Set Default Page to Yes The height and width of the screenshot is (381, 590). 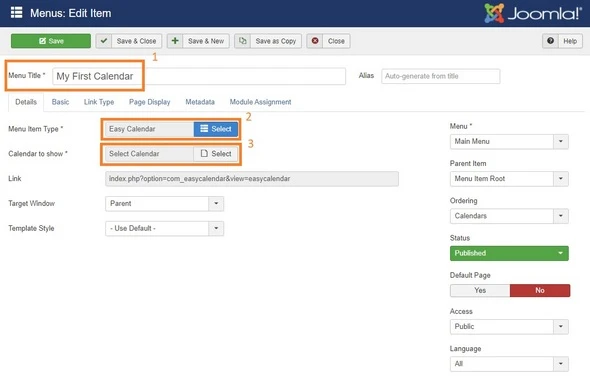point(480,290)
